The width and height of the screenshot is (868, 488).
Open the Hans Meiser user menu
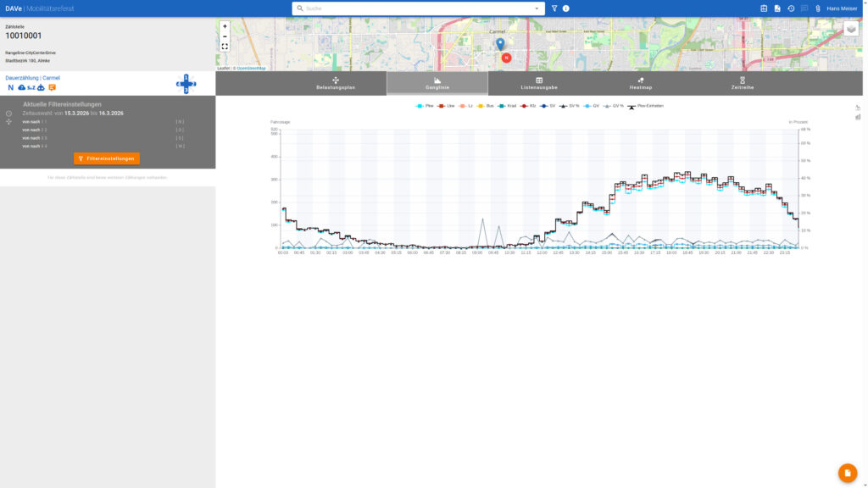pos(842,8)
